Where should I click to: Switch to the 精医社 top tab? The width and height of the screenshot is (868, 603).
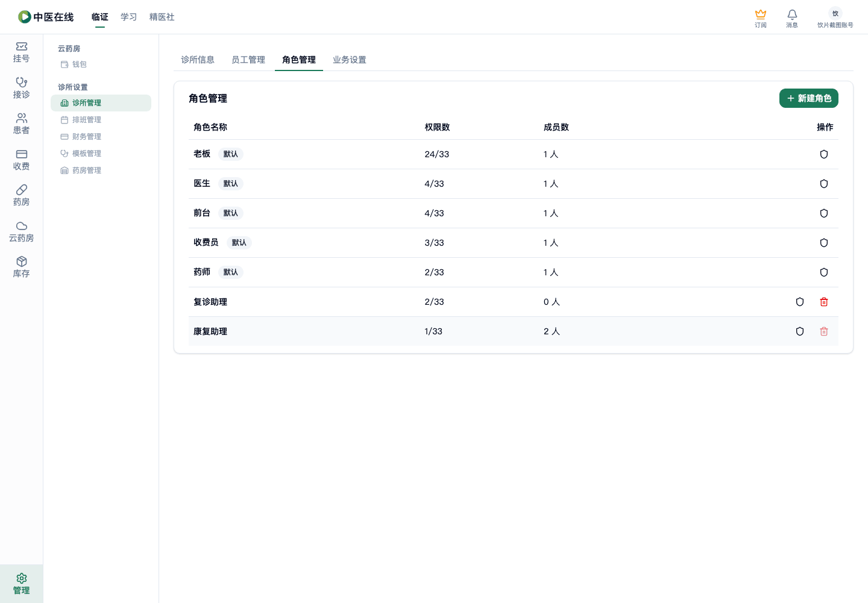click(162, 17)
